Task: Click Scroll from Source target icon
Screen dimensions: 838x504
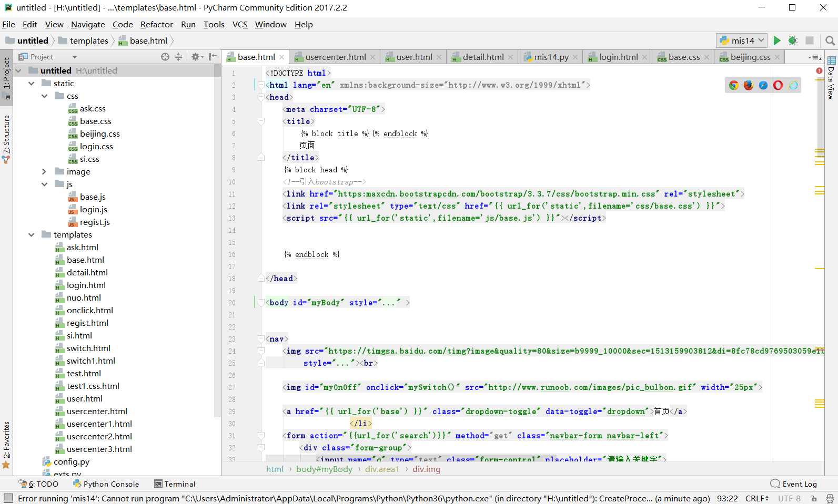Action: coord(165,57)
